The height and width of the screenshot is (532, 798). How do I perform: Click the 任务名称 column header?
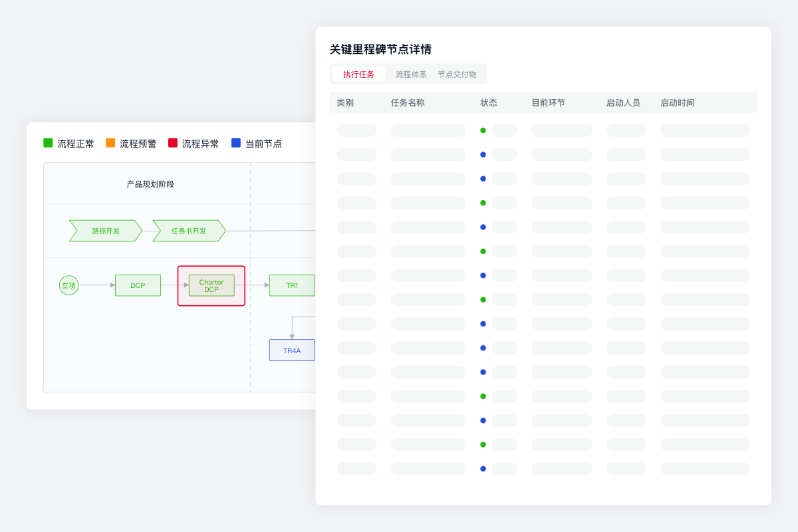click(408, 103)
